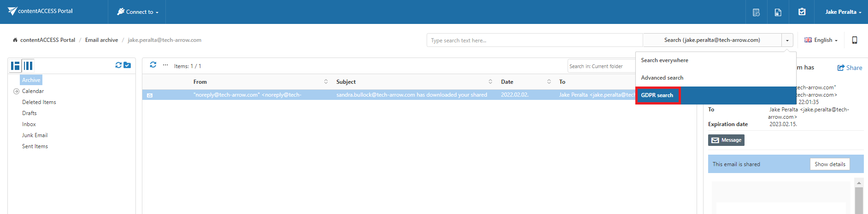Viewport: 868px width, 214px height.
Task: Click the Search (jake.peralta@tech-arrow.com) button
Action: [x=712, y=40]
